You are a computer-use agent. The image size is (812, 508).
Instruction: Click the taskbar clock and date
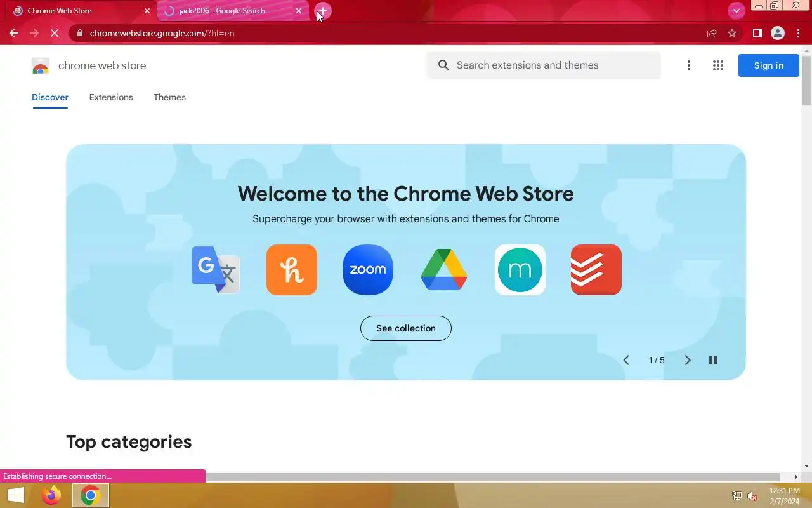tap(785, 496)
